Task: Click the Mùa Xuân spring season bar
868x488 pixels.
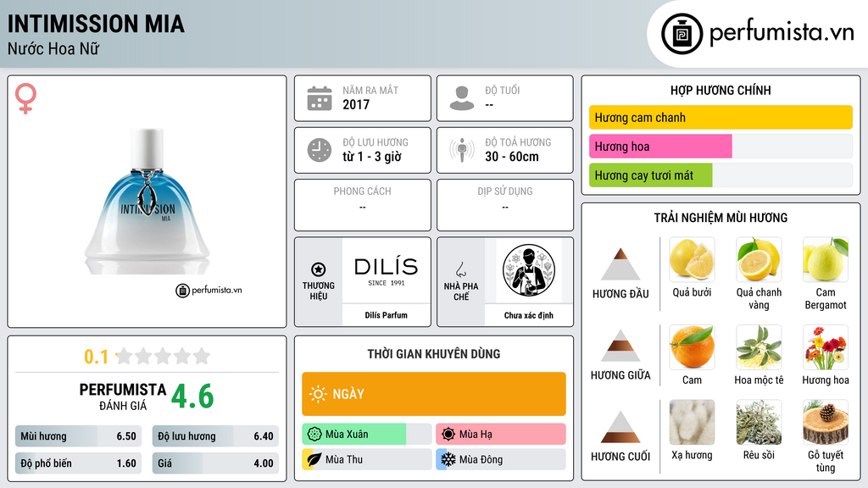Action: (x=367, y=435)
